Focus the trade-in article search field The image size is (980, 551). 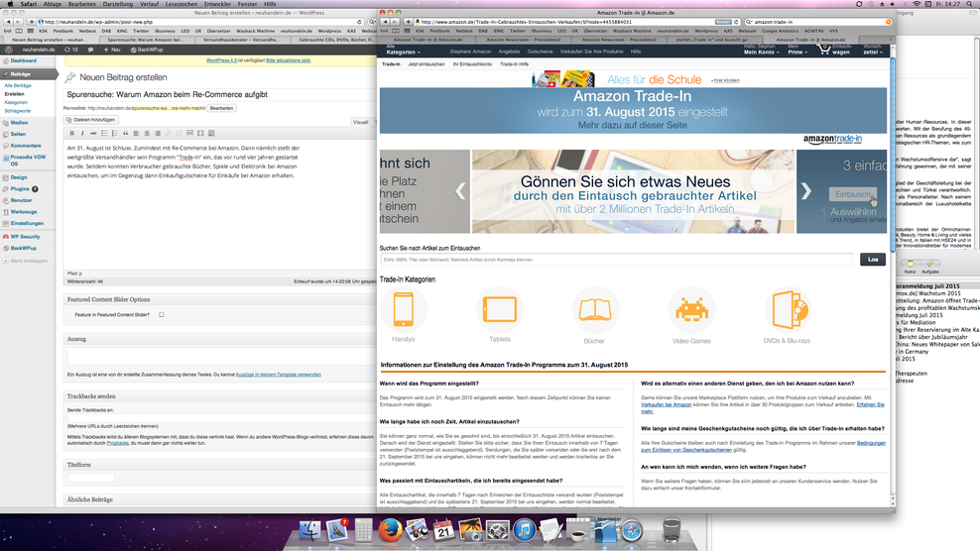coord(616,260)
